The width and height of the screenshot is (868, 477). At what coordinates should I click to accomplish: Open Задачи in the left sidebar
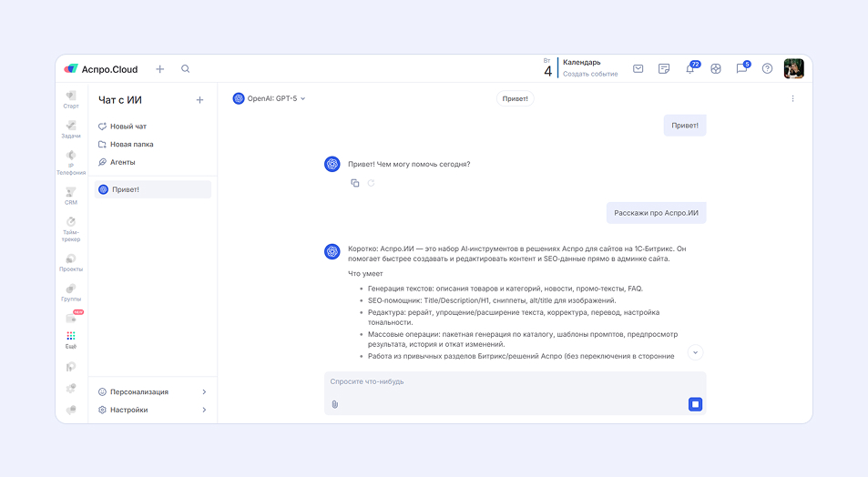pyautogui.click(x=71, y=129)
